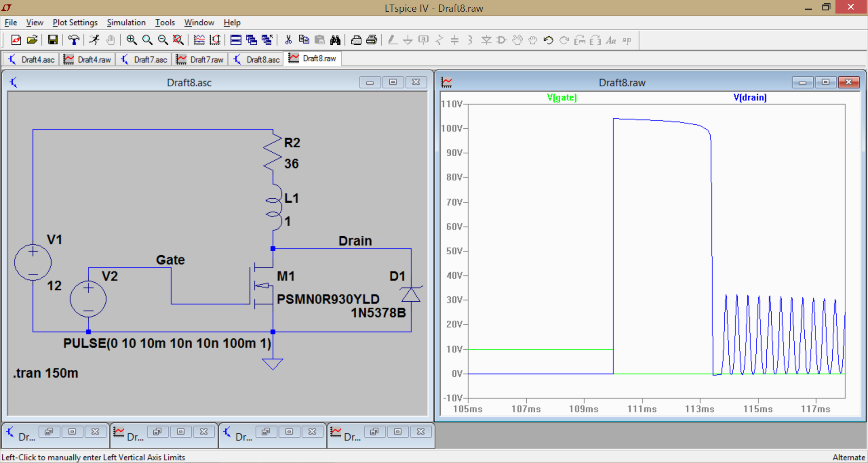
Task: Open the File menu
Action: click(x=11, y=22)
